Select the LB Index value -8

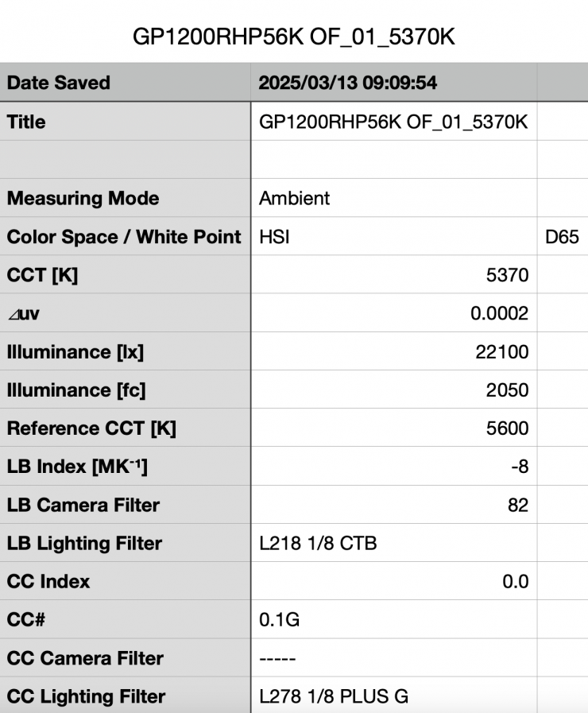click(x=519, y=467)
